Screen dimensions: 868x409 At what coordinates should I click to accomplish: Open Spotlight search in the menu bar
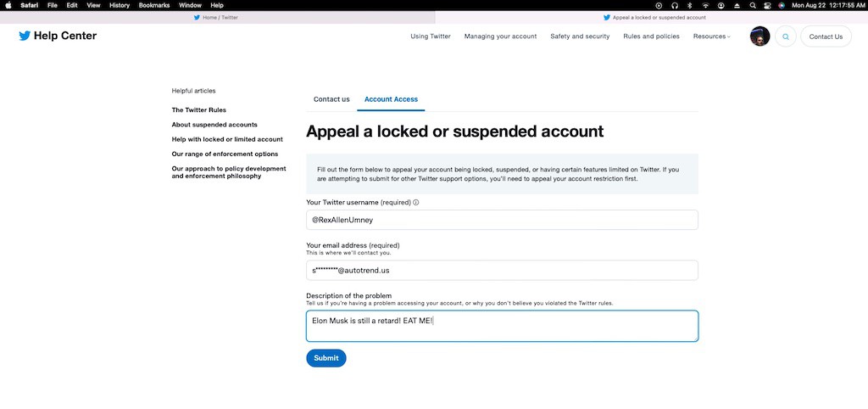click(x=753, y=5)
